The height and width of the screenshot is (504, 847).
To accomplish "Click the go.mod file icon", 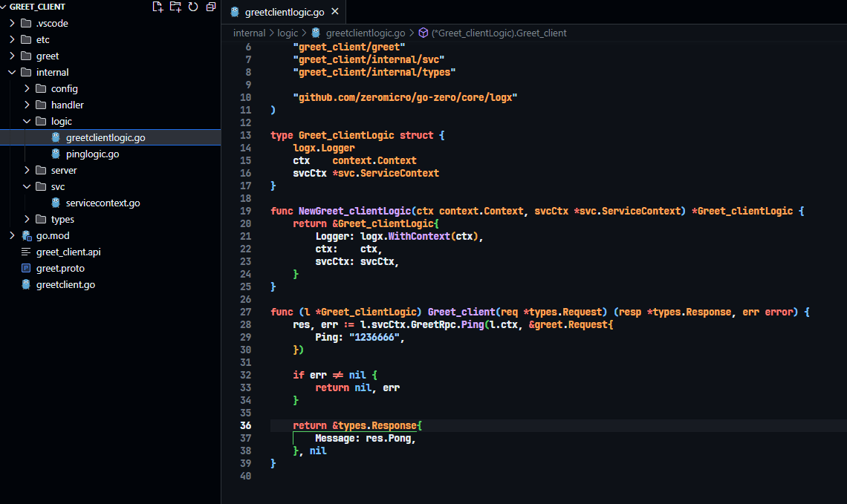I will pos(26,235).
